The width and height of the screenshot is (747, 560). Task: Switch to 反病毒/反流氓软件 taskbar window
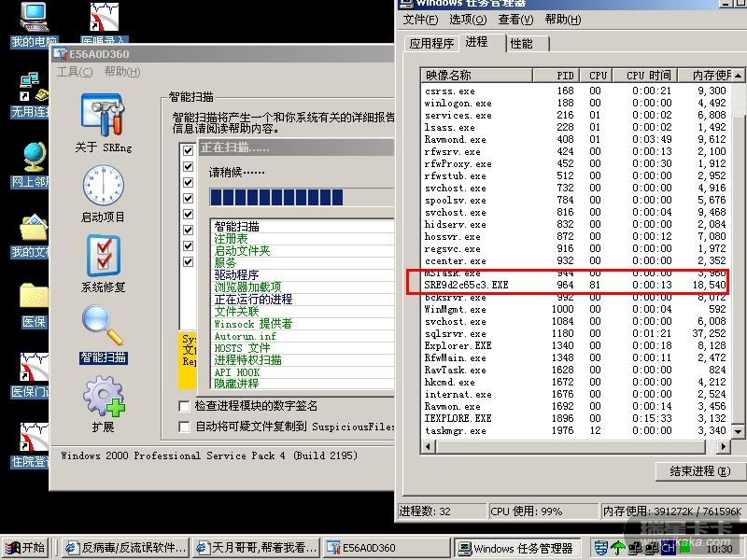tap(126, 548)
